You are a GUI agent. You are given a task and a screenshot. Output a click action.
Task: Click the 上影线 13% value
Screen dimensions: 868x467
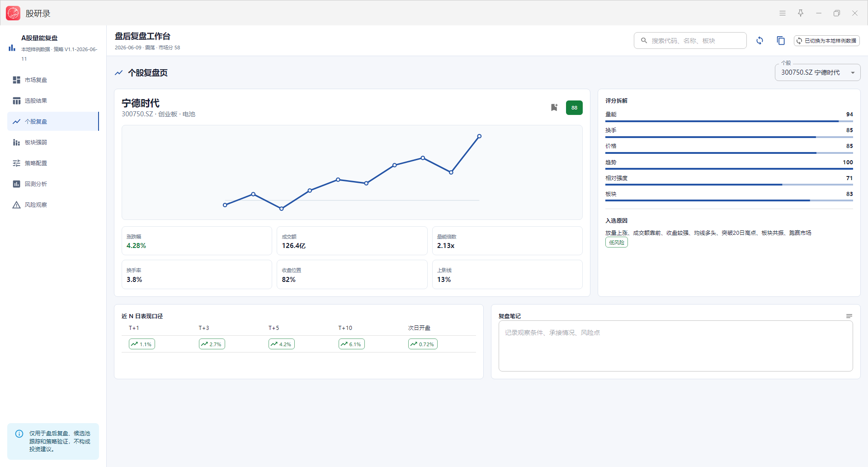point(444,280)
